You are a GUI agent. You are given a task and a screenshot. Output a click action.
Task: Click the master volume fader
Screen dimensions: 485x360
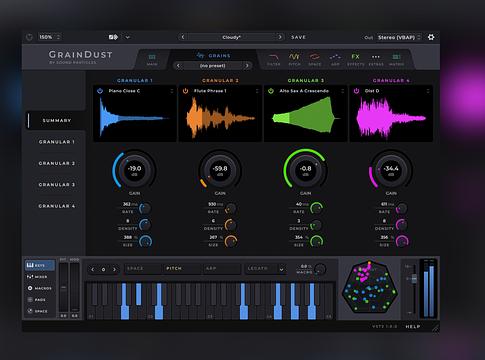click(414, 279)
